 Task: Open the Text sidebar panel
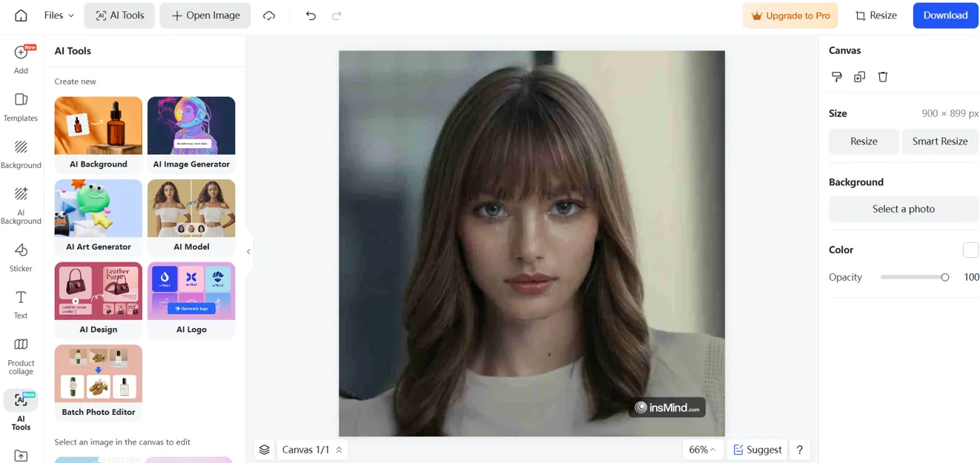click(x=21, y=304)
